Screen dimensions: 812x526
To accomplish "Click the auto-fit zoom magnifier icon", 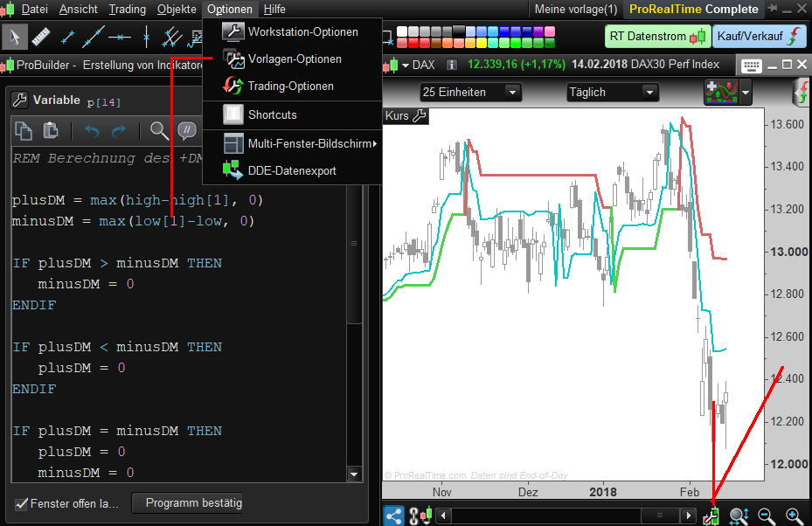I will click(739, 516).
